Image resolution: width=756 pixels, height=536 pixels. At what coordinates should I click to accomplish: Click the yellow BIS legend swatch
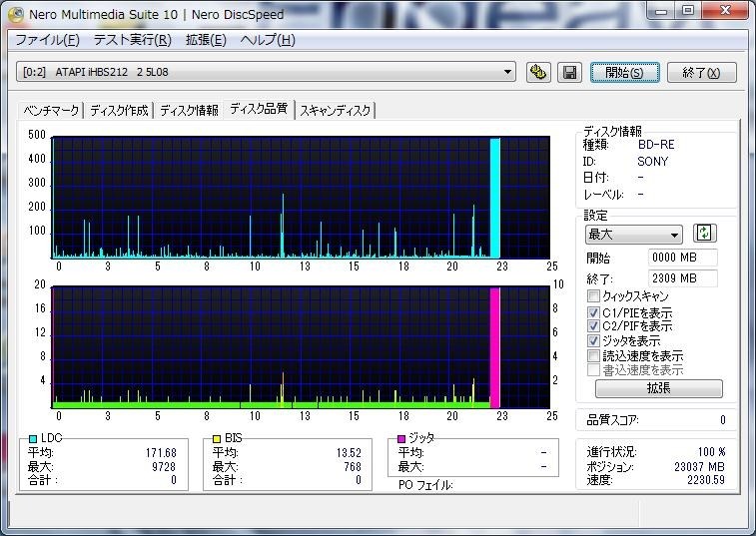(x=217, y=438)
